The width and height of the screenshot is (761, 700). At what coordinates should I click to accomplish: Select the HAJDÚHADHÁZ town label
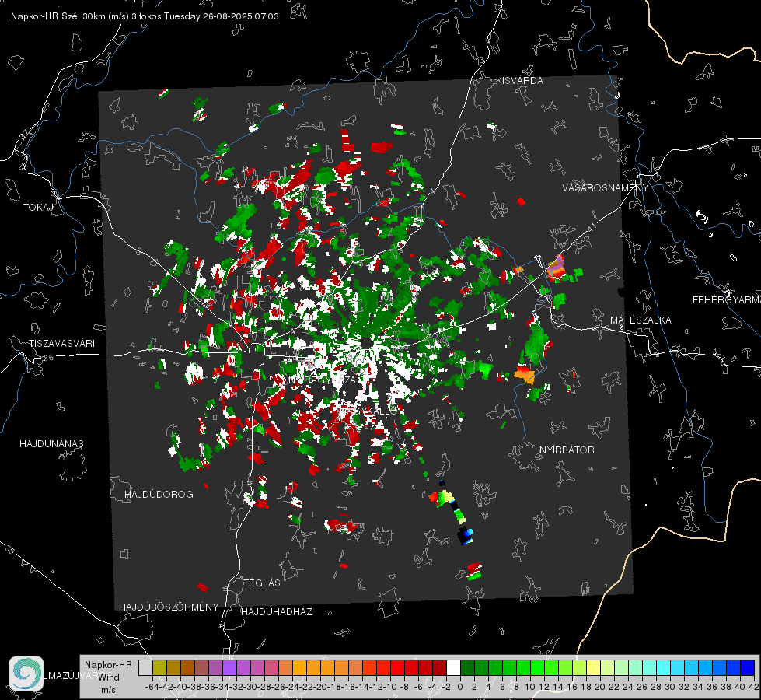pos(277,612)
